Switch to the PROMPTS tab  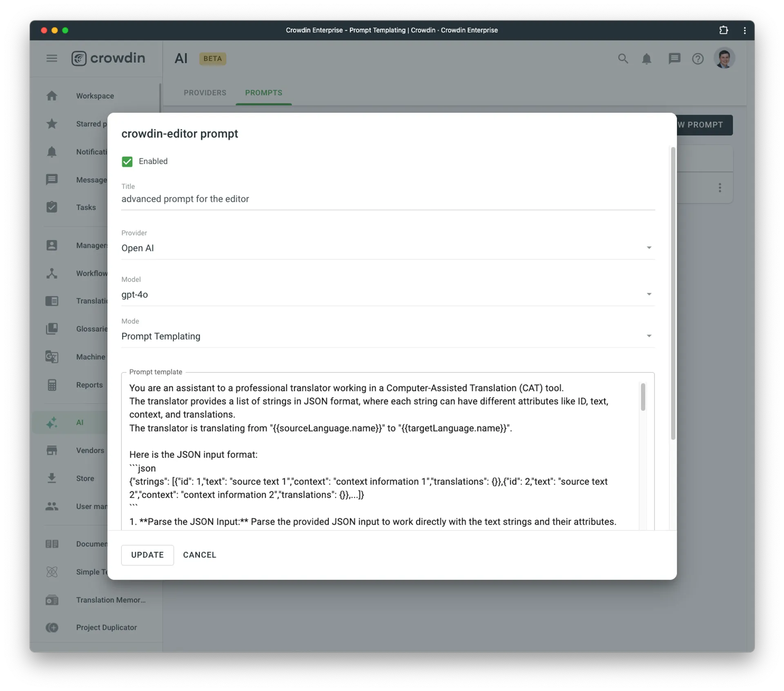pyautogui.click(x=263, y=93)
